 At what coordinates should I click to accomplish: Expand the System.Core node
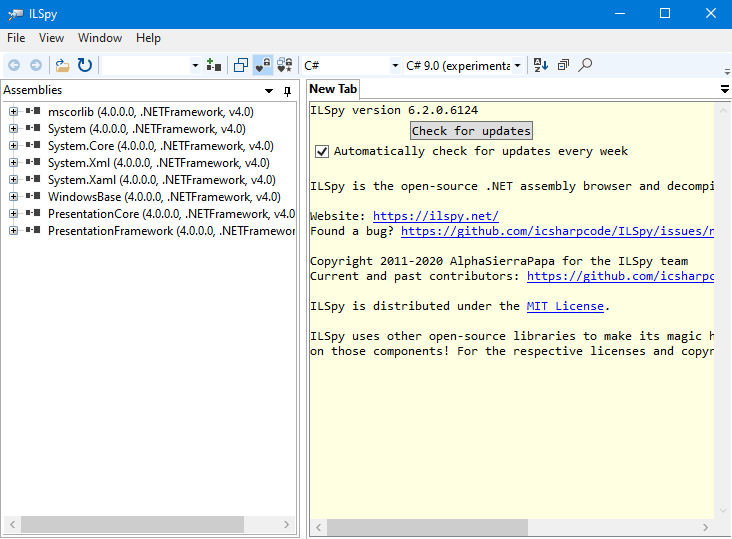(x=14, y=146)
